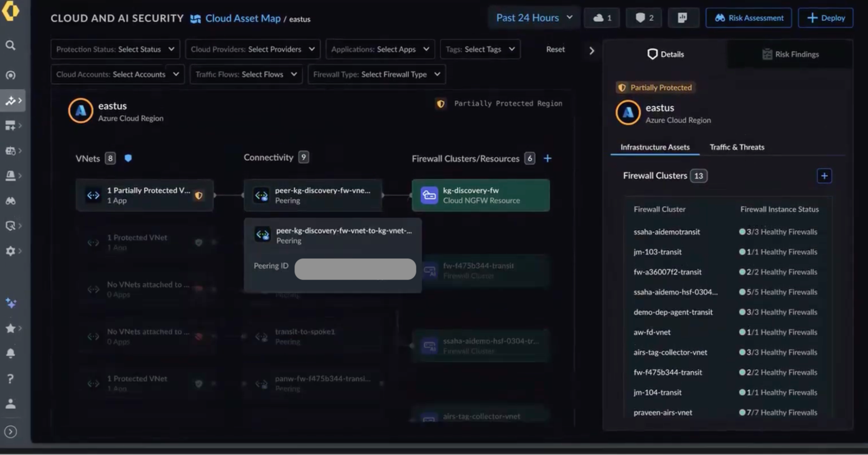Click the Partially Protected badge in details panel
The image size is (868, 455).
656,88
